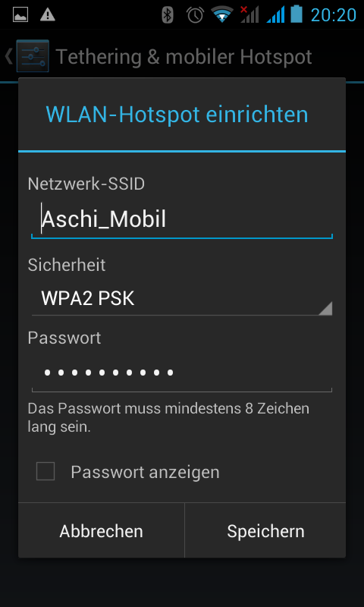Tap the Passwort anzeigen label text
The image size is (364, 607).
coord(145,472)
